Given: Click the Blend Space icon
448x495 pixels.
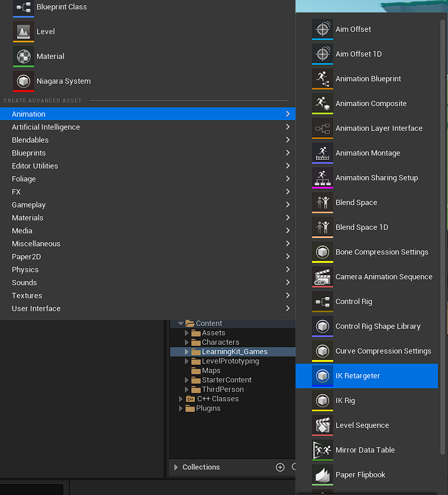Looking at the screenshot, I should point(322,203).
